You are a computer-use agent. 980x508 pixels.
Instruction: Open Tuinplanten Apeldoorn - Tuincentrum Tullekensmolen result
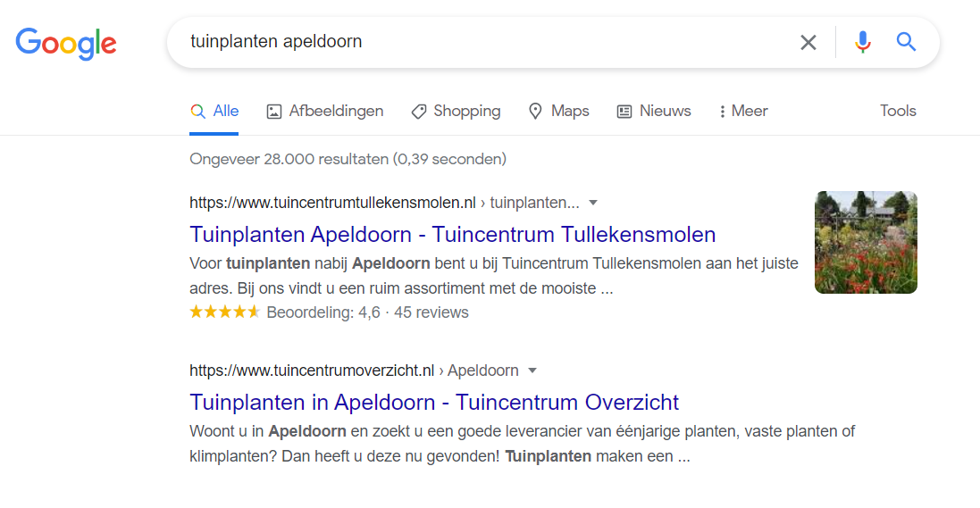453,234
